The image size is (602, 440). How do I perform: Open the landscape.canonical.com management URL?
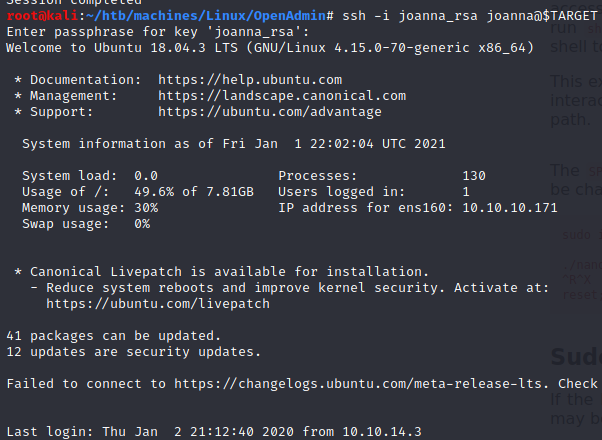282,96
